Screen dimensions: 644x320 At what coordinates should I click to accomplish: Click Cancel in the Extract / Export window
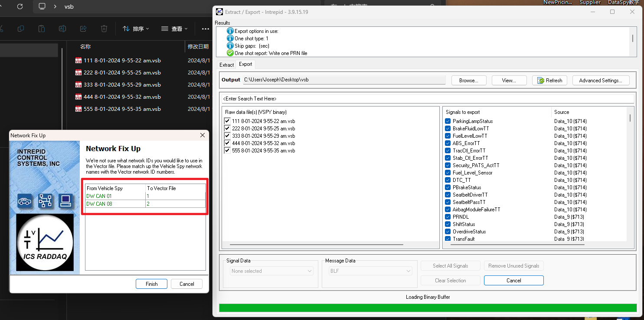tap(513, 281)
